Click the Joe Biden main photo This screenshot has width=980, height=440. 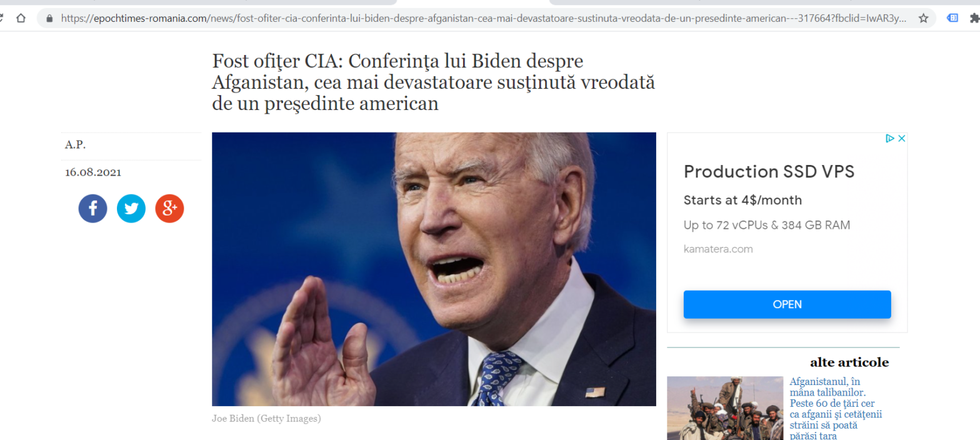tap(434, 269)
